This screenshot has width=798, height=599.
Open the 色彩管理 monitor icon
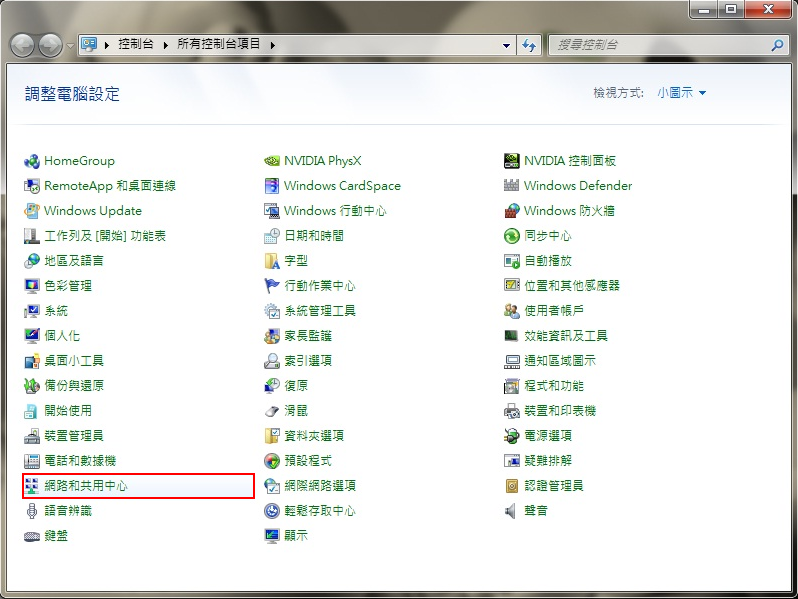pyautogui.click(x=32, y=286)
